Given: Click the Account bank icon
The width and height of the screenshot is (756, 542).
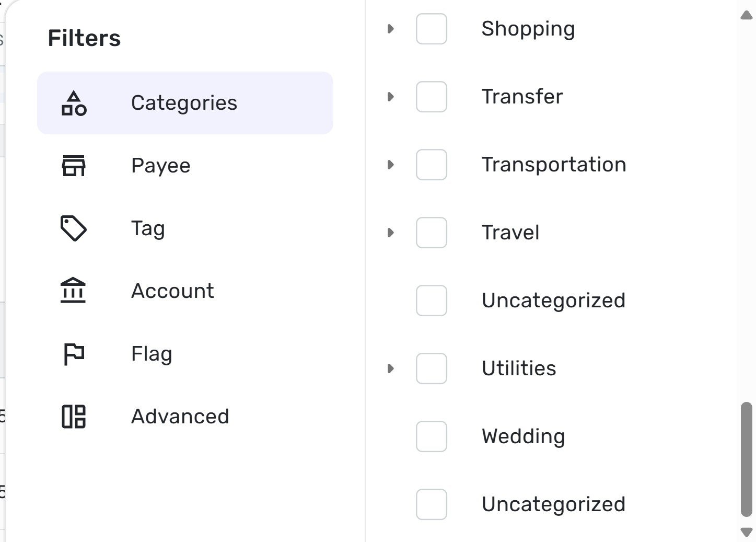Looking at the screenshot, I should [73, 291].
